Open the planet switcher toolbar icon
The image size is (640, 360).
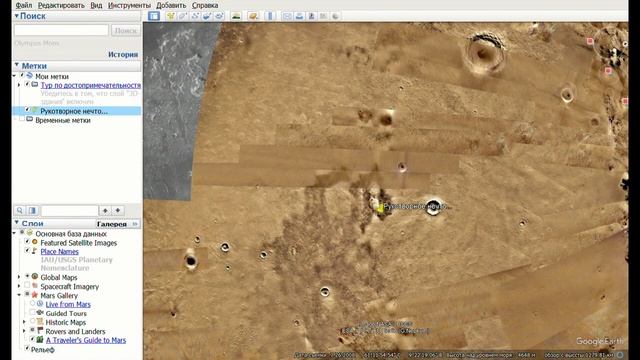tap(253, 16)
